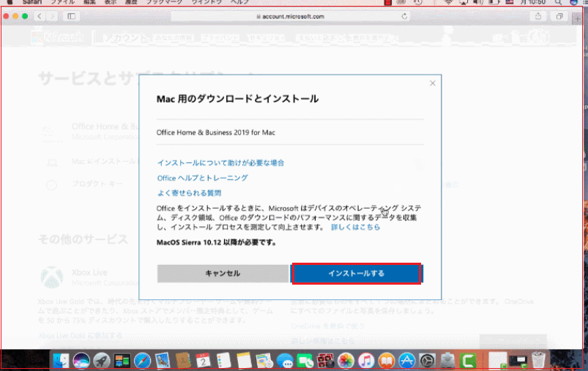Viewport: 588px width, 371px height.
Task: Open Reminders from the Dock
Action: click(x=224, y=361)
